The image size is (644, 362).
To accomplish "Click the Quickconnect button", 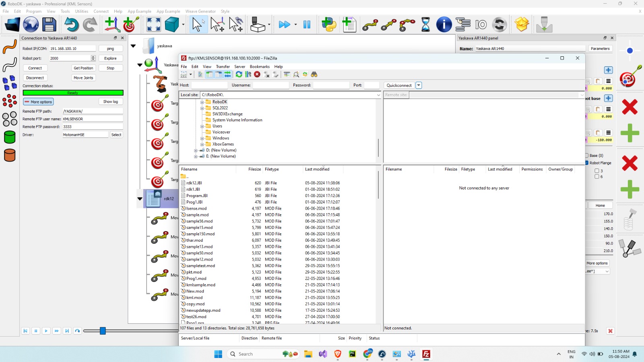I will point(399,85).
